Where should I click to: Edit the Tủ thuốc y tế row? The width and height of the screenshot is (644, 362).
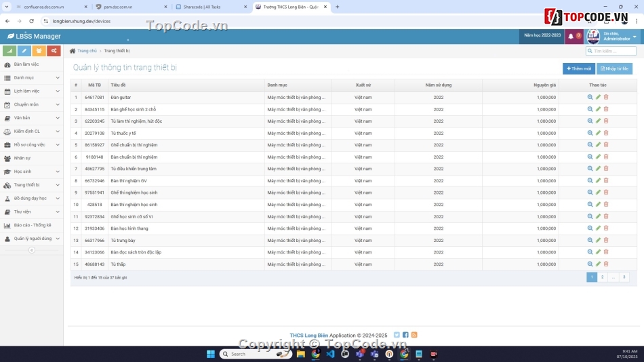(598, 133)
